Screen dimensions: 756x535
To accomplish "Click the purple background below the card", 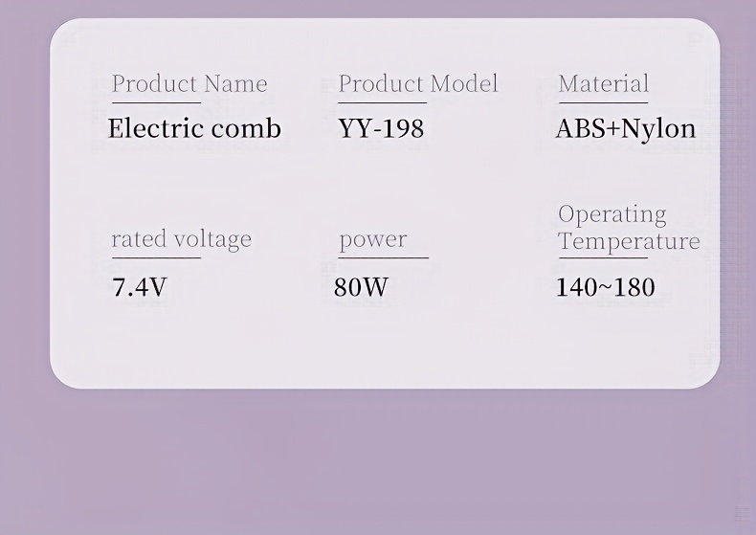I will [x=383, y=459].
